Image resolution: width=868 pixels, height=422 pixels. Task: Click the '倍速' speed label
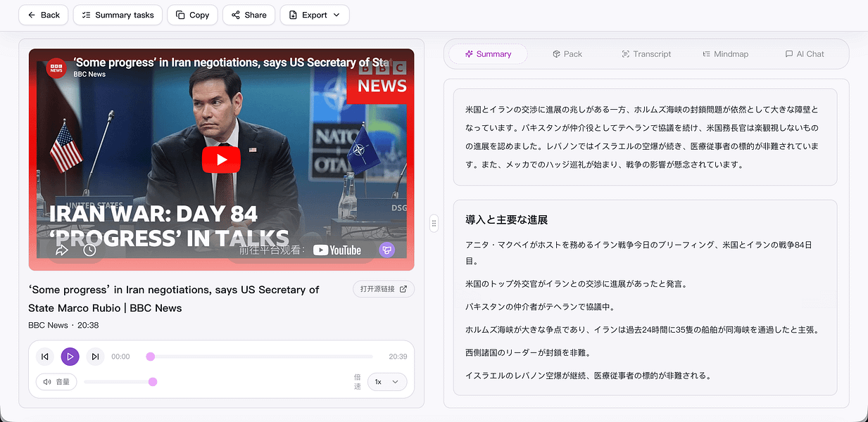pyautogui.click(x=358, y=382)
